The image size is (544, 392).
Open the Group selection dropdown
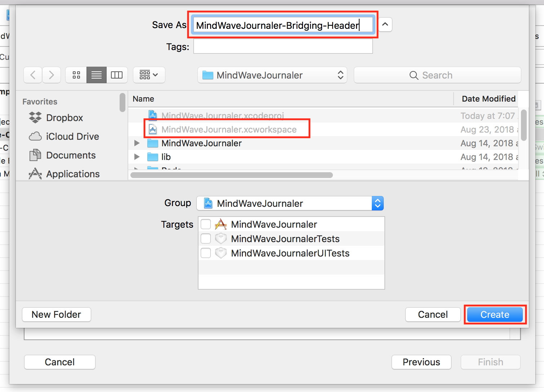pyautogui.click(x=290, y=204)
